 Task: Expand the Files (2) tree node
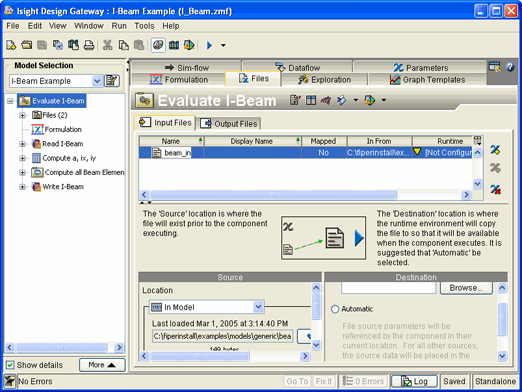click(x=22, y=115)
